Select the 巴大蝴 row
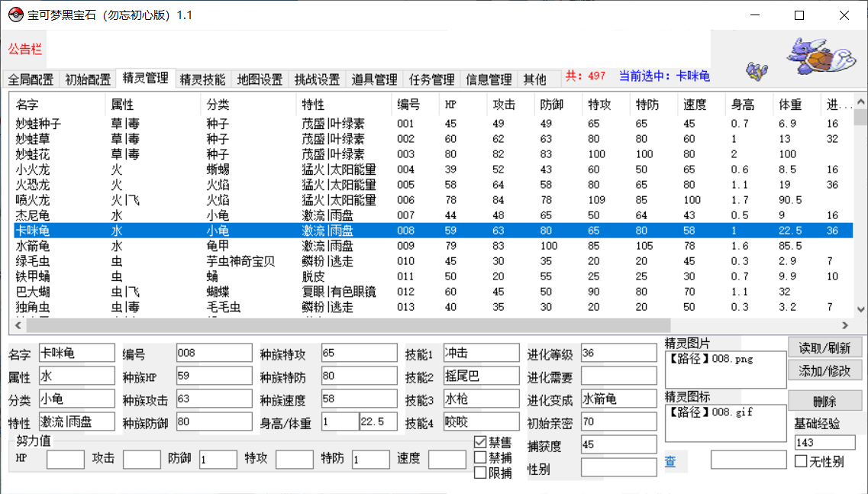Viewport: 868px width, 494px height. tap(433, 292)
